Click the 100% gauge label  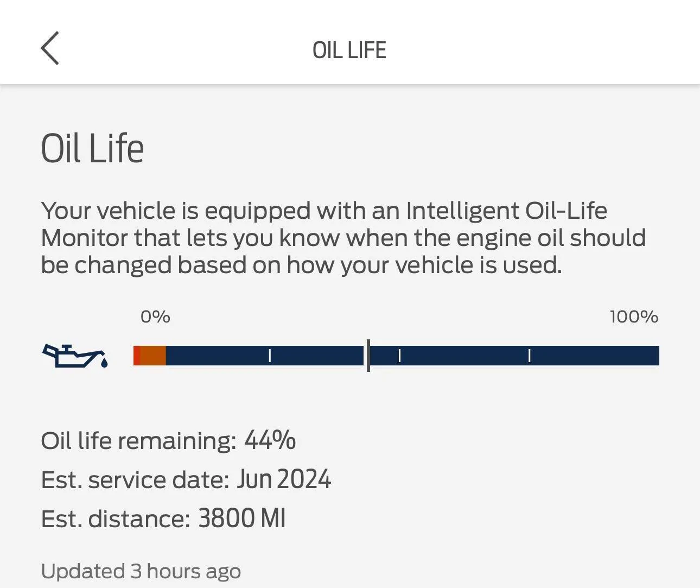coord(633,317)
